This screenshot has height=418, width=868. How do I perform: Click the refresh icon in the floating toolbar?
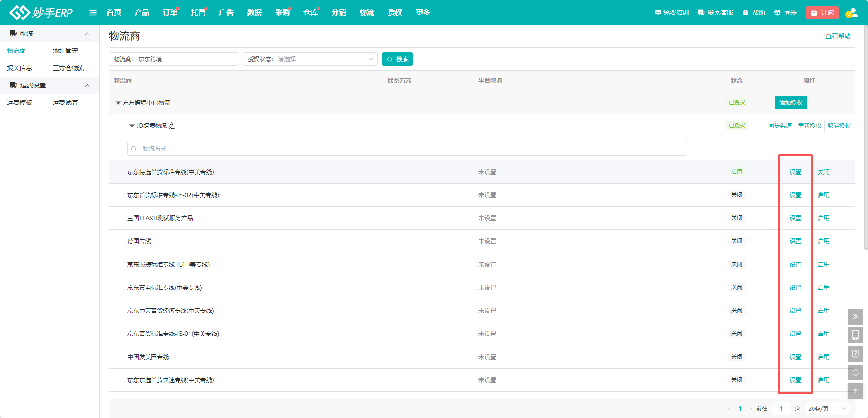click(855, 373)
